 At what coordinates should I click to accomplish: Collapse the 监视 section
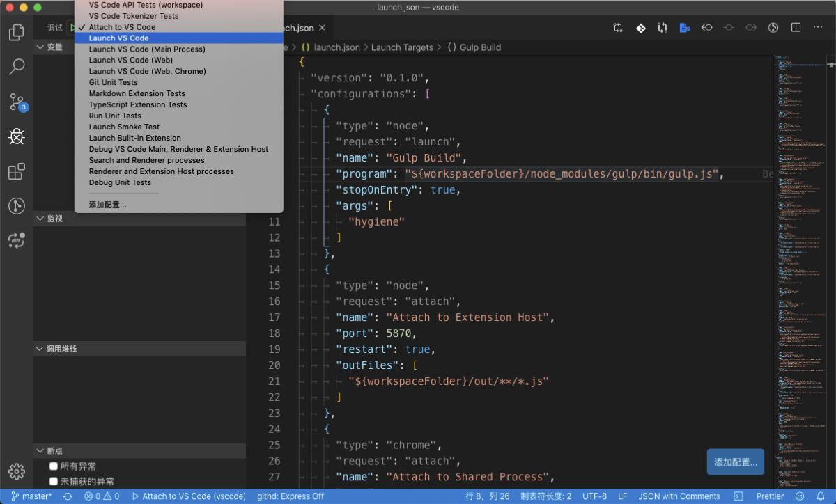(x=139, y=219)
